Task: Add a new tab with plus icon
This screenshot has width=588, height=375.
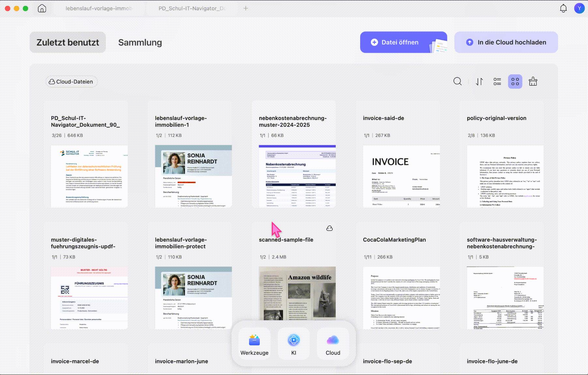Action: 246,8
